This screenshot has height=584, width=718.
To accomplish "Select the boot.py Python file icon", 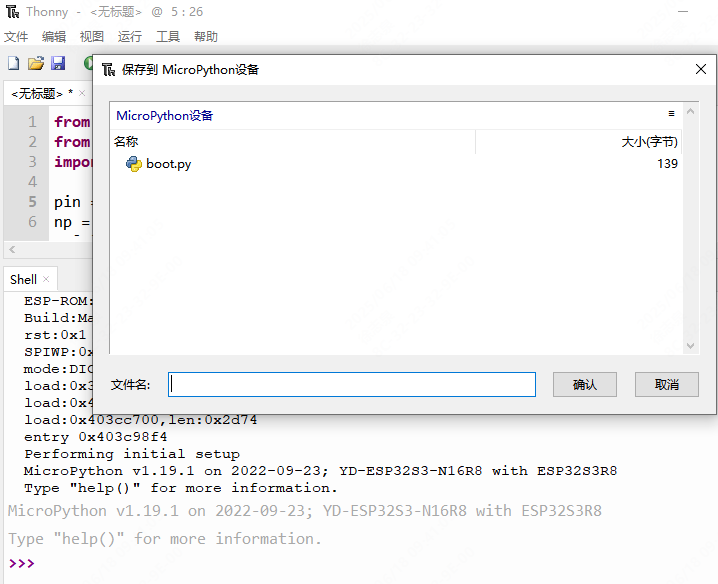I will 133,164.
